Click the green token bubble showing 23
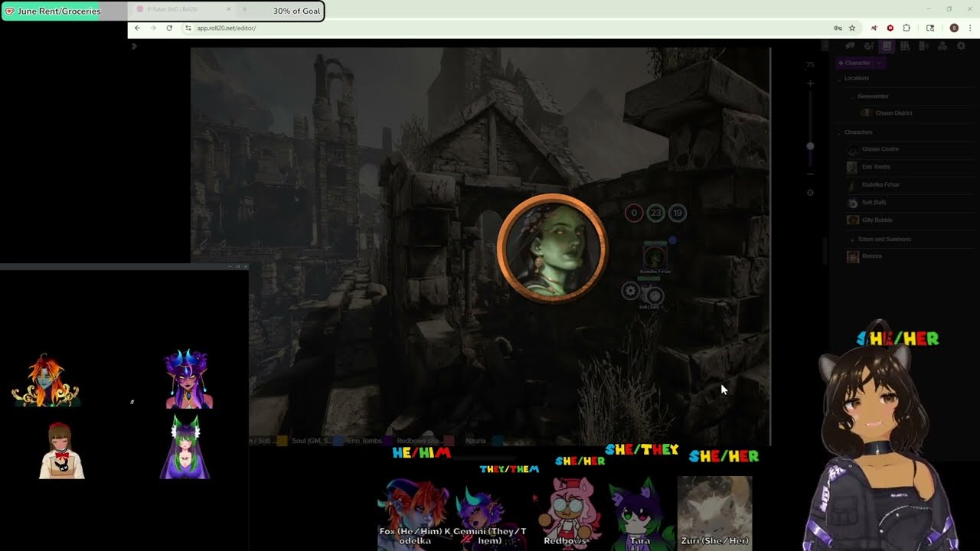The image size is (980, 551). click(x=655, y=214)
